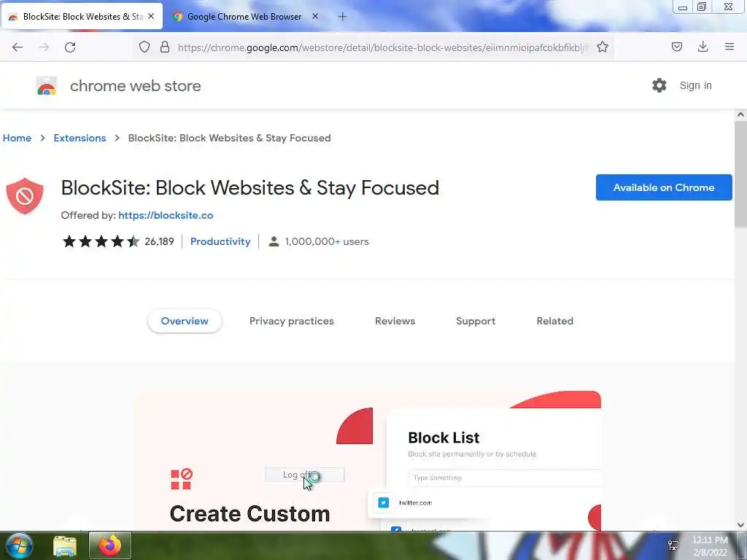
Task: Click the Block List screenshot preview
Action: 368,461
